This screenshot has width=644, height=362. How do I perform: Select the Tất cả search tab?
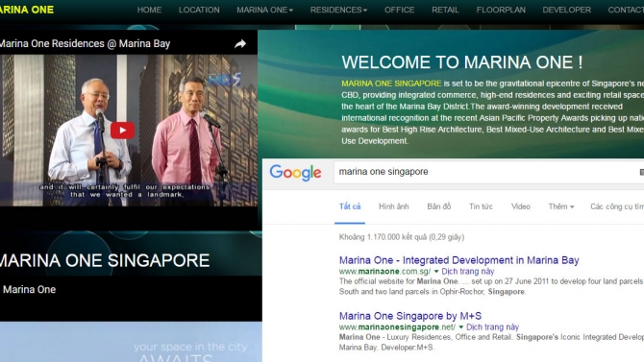point(350,206)
